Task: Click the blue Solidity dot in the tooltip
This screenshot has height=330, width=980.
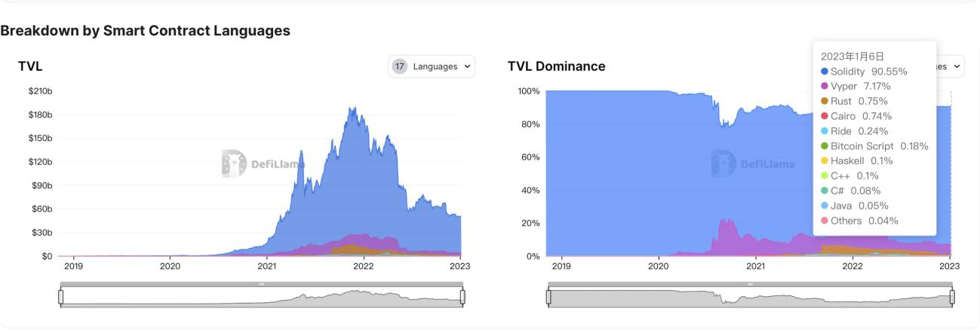Action: 824,72
